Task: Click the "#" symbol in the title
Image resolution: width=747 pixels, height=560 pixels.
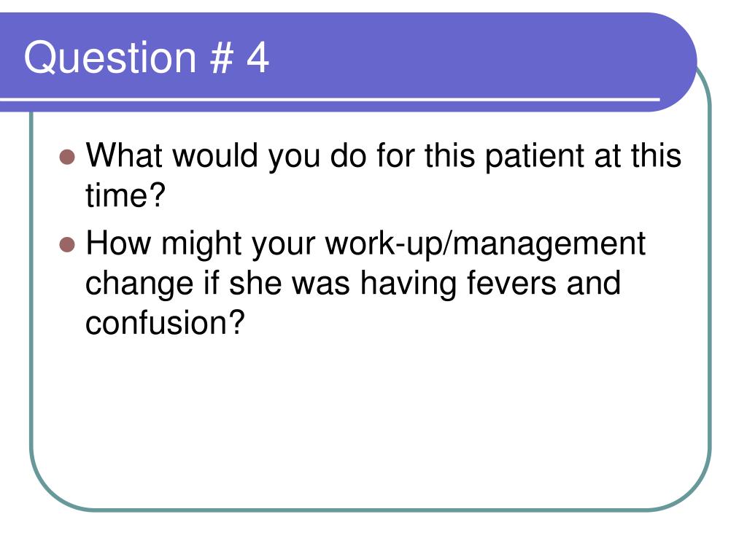Action: click(222, 58)
